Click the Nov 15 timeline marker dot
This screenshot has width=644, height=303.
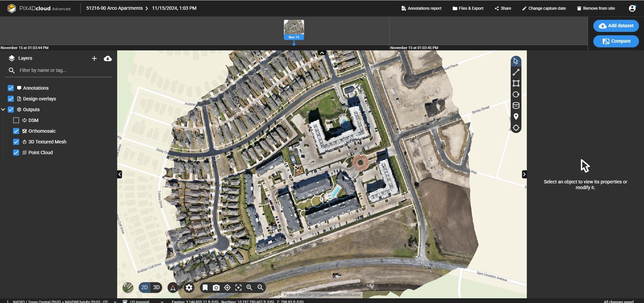coord(294,44)
